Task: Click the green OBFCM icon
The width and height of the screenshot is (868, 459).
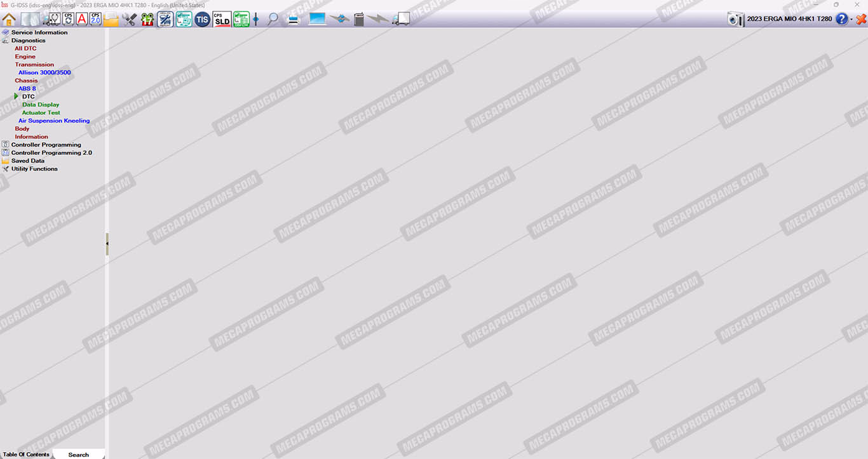Action: 241,19
